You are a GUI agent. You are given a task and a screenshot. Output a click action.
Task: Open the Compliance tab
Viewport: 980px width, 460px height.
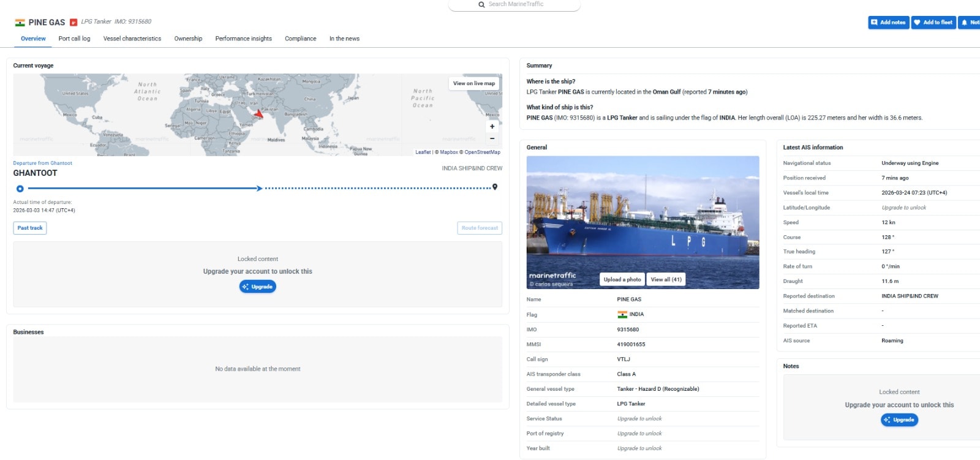[300, 39]
